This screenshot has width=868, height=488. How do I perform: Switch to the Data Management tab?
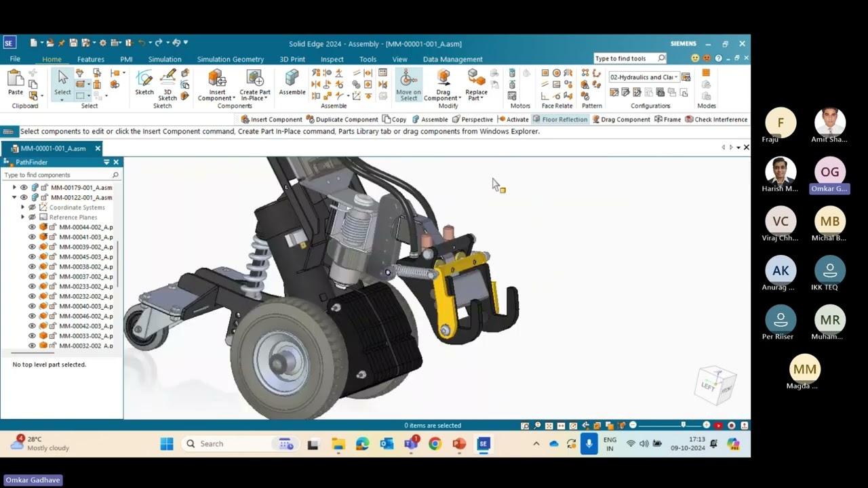click(x=453, y=59)
